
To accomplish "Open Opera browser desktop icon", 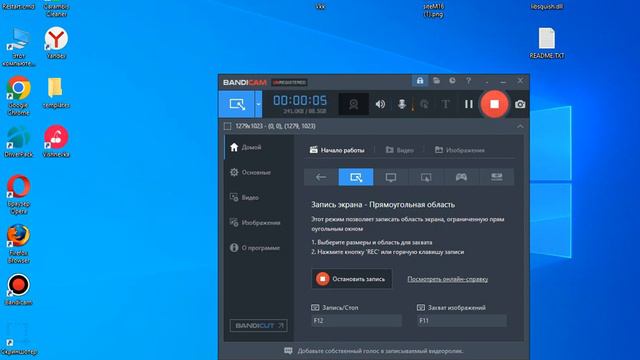I will tap(18, 194).
